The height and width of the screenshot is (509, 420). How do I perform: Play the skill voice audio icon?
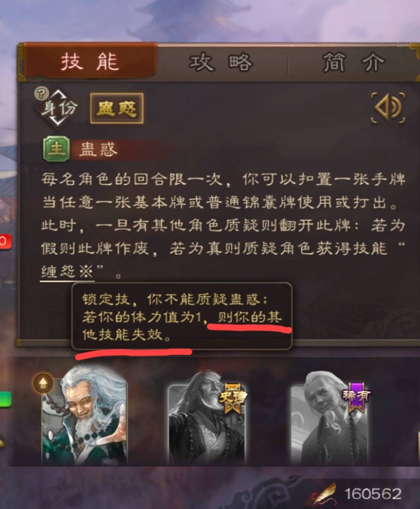(388, 108)
